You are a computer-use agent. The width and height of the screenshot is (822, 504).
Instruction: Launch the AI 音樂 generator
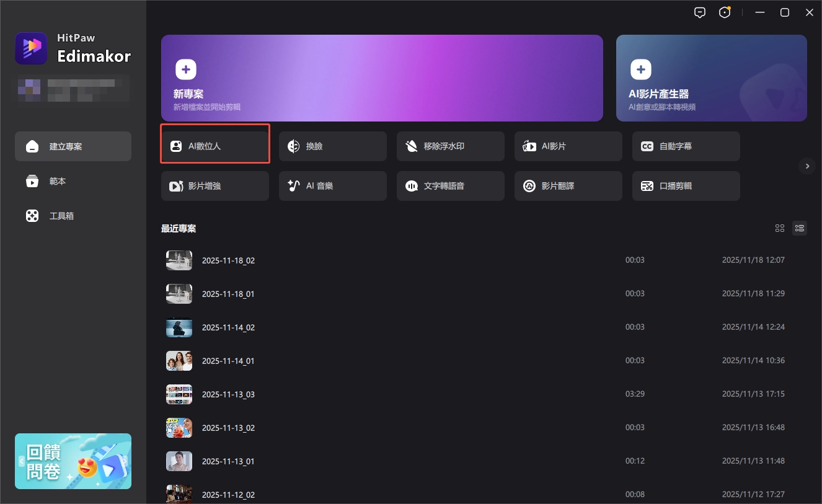coord(332,186)
